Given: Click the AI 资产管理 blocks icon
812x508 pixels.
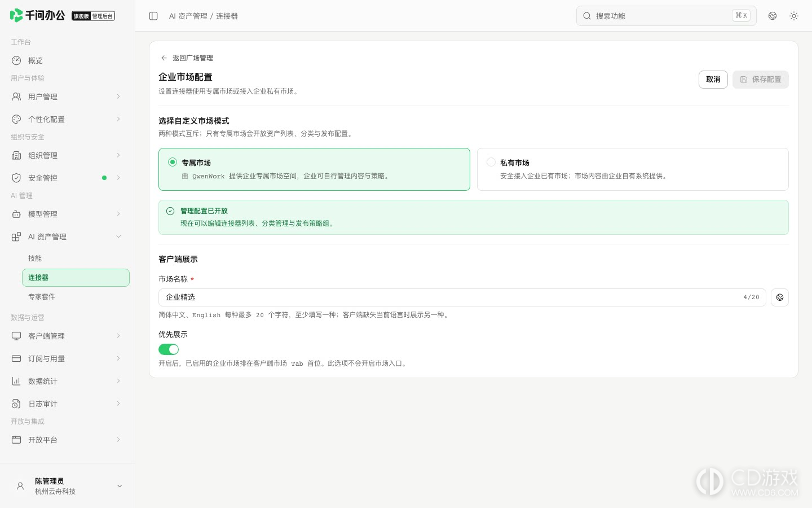Looking at the screenshot, I should click(16, 237).
